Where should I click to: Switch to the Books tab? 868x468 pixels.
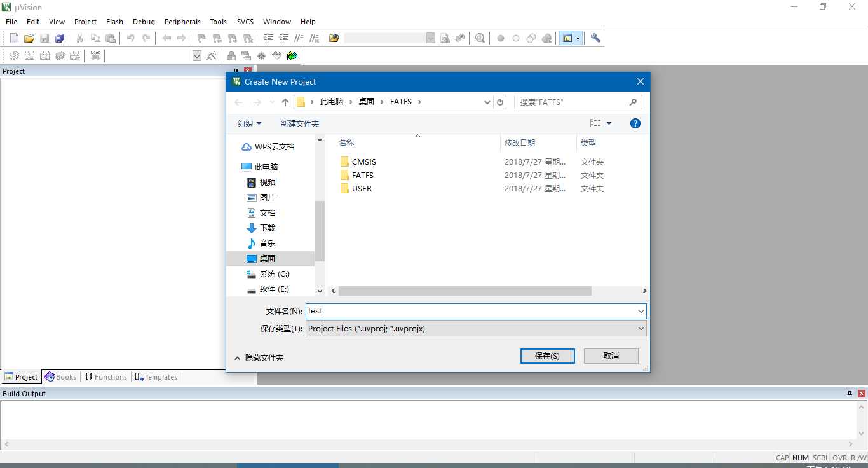point(61,377)
